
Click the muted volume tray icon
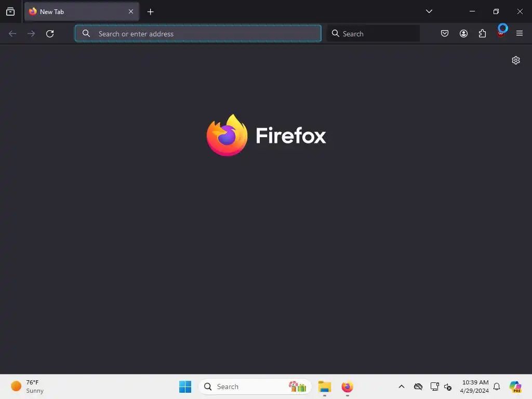click(x=448, y=387)
